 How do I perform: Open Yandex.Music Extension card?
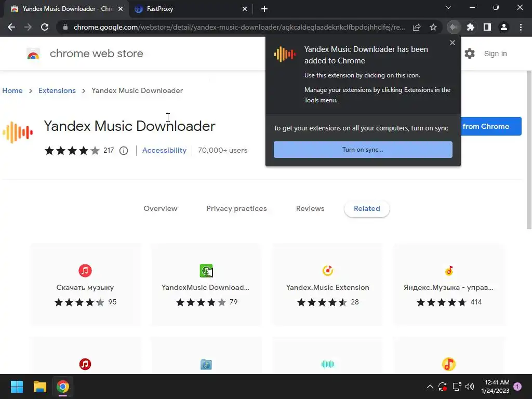click(327, 285)
